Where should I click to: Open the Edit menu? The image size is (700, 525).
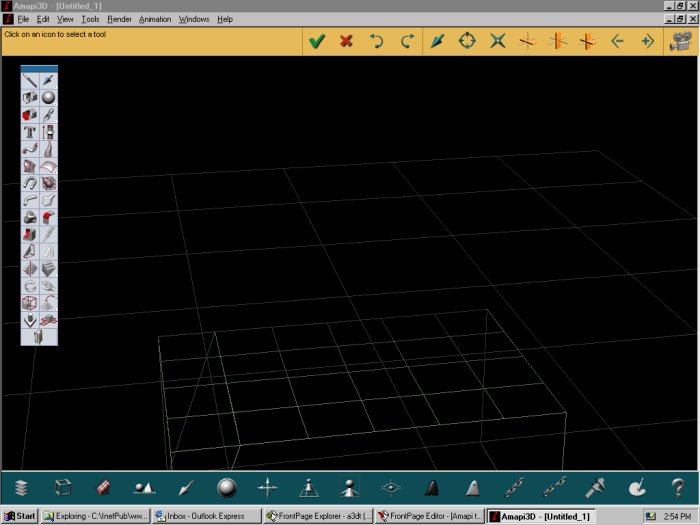tap(43, 19)
